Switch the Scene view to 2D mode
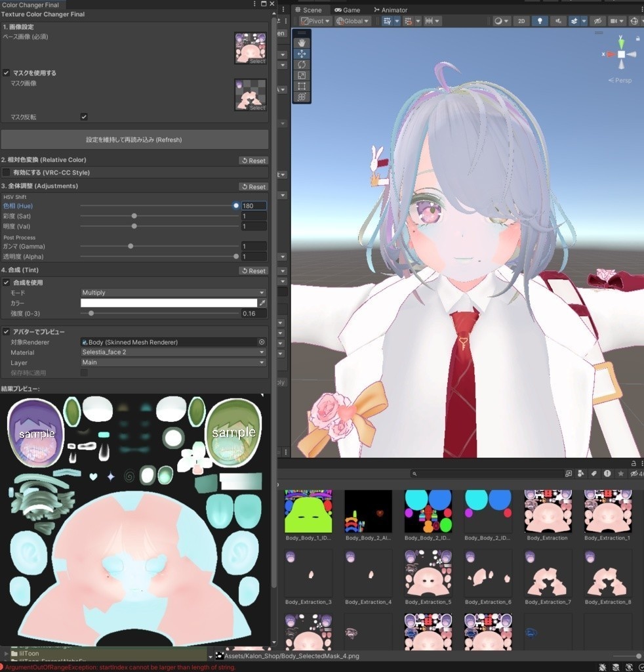This screenshot has width=644, height=672. (522, 20)
